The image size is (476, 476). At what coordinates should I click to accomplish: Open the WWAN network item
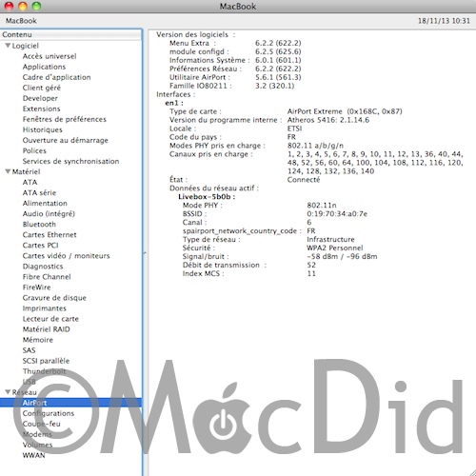tap(33, 455)
